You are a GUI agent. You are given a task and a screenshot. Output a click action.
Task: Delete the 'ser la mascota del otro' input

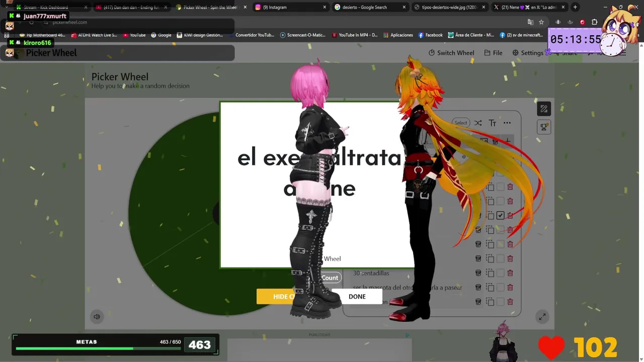point(510,287)
